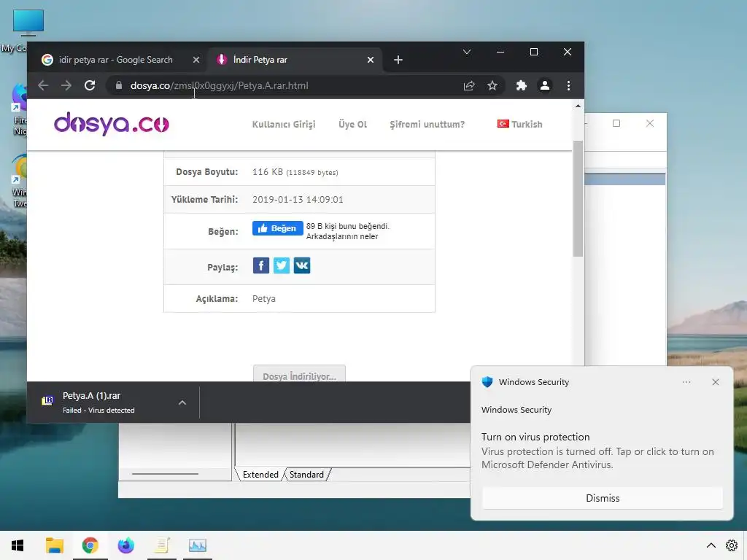Image resolution: width=747 pixels, height=560 pixels.
Task: Open My Computer desktop icon
Action: [28, 23]
